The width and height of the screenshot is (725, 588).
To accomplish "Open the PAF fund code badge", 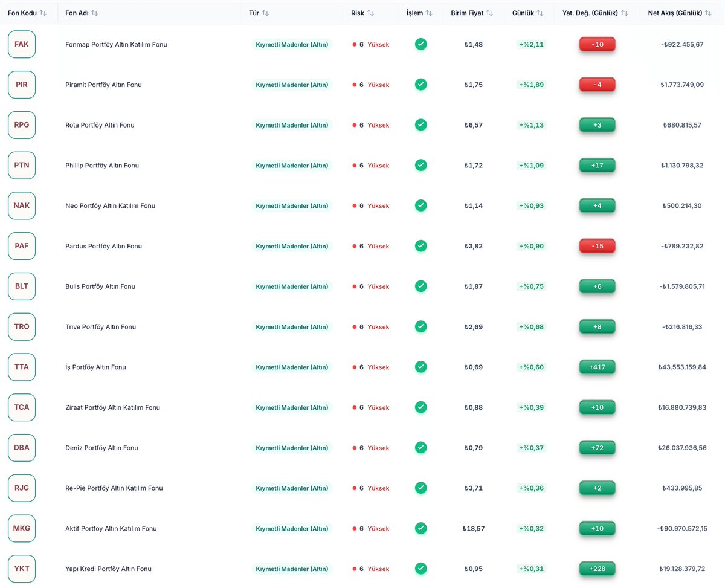I will (22, 246).
